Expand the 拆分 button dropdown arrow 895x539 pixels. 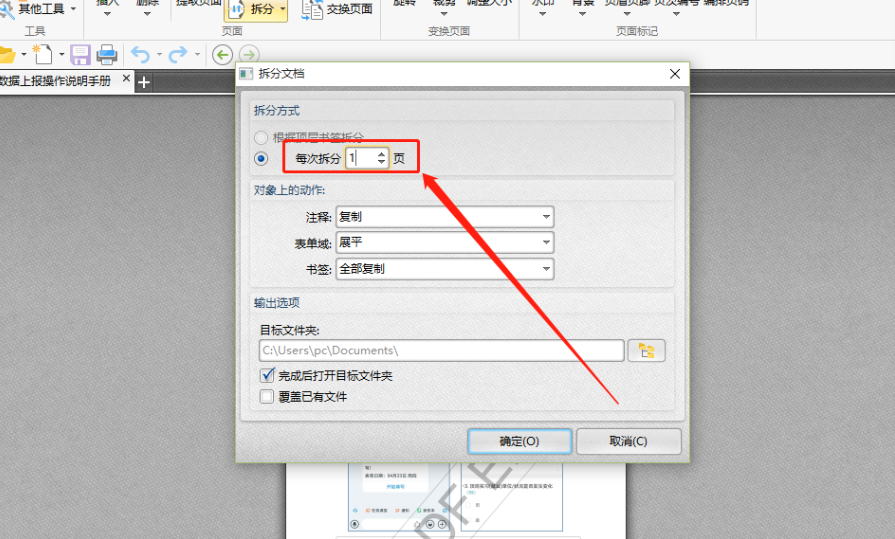pyautogui.click(x=283, y=9)
